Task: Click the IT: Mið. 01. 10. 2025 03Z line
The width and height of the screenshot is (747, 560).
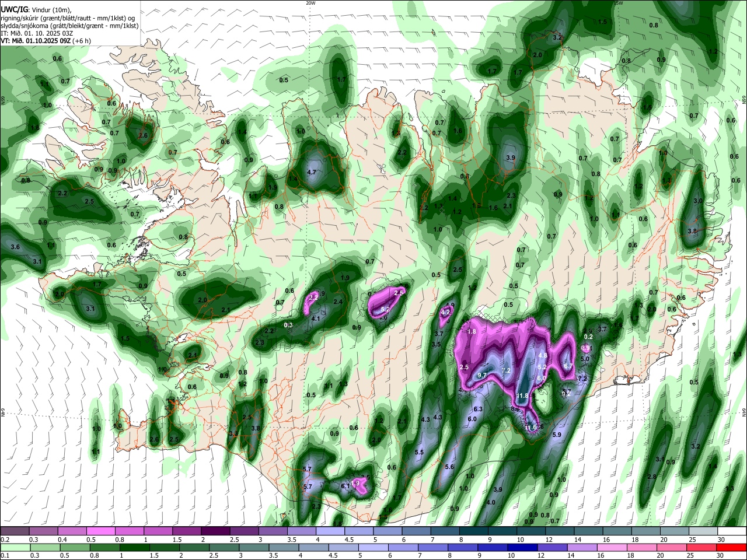Action: (x=36, y=33)
